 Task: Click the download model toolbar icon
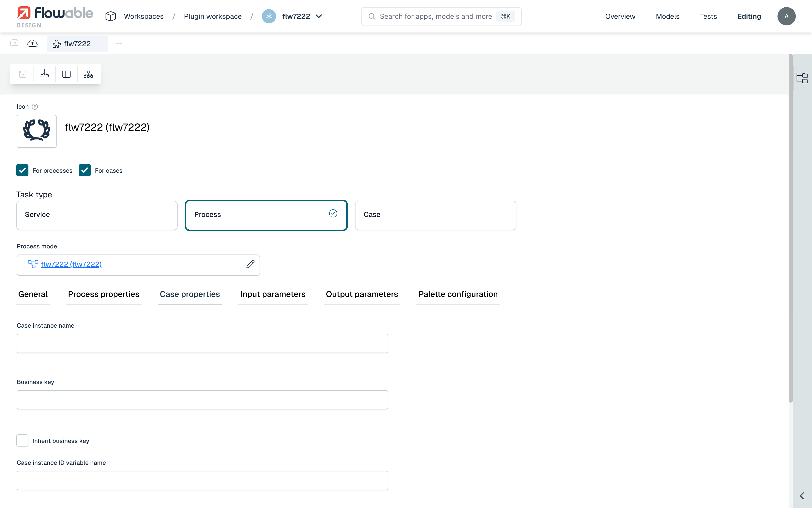(x=45, y=74)
